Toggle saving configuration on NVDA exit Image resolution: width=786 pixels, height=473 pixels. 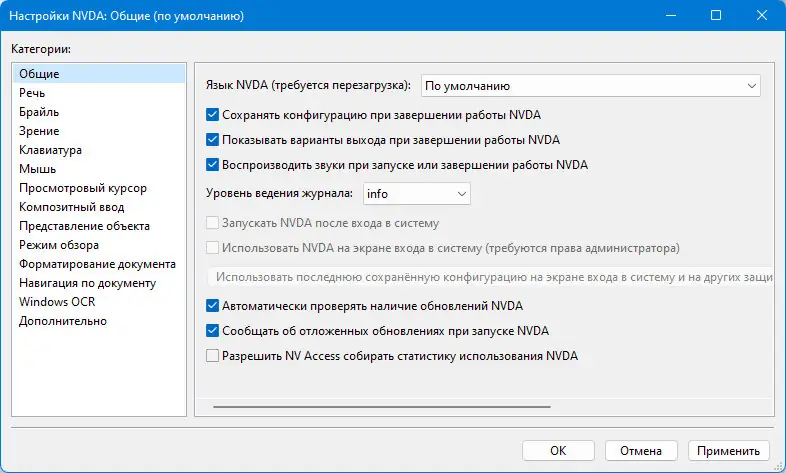click(211, 114)
